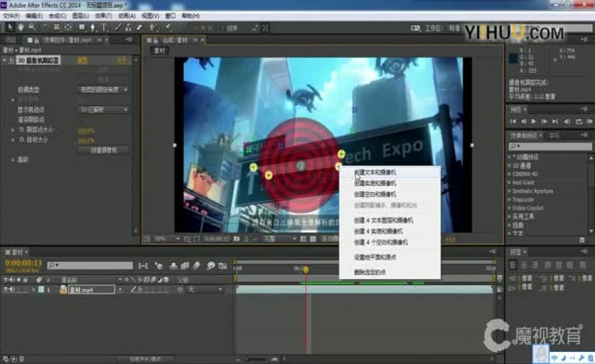Open the viewer resolution dropdown
595x364 pixels.
280,239
